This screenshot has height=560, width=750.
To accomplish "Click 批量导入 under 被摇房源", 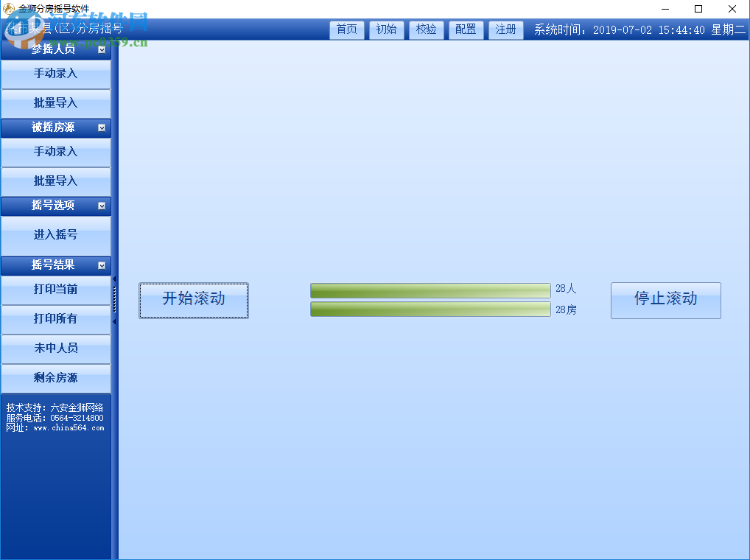I will point(56,182).
